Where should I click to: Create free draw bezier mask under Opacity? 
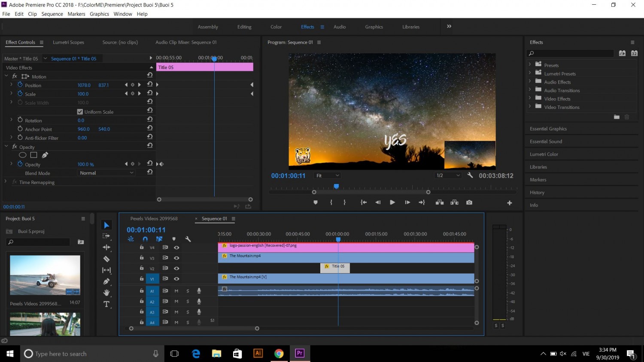coord(45,155)
